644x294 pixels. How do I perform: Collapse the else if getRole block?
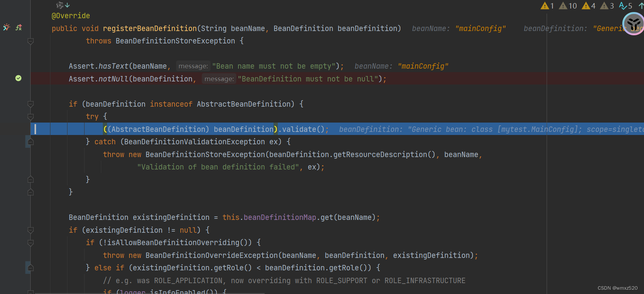pyautogui.click(x=31, y=268)
